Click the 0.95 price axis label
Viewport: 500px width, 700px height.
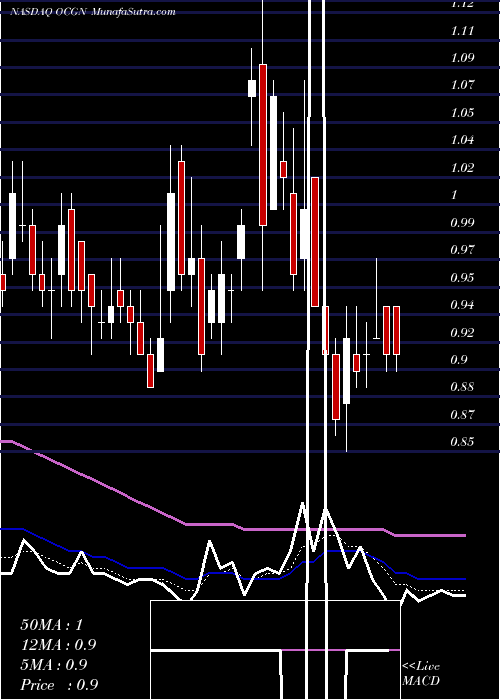[x=462, y=278]
